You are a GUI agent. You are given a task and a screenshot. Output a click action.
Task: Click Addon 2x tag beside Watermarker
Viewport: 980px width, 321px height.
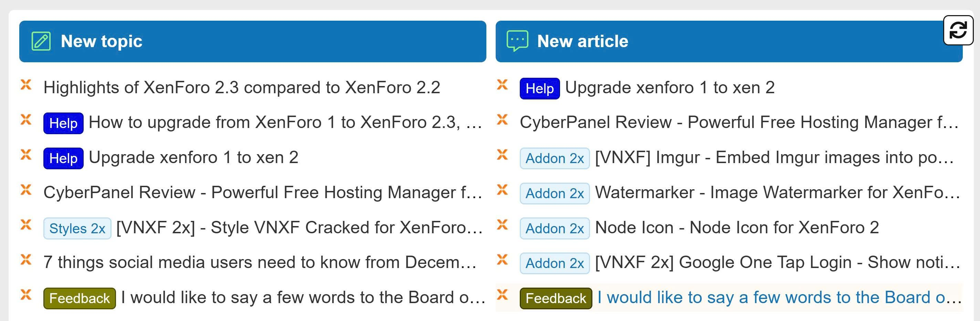pos(554,194)
